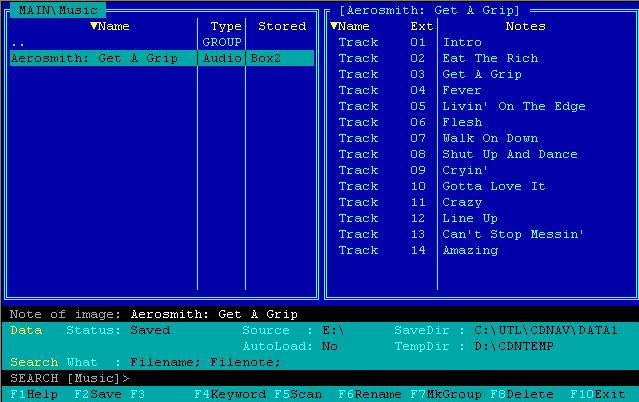Select Track 12 Line Up
Screen dimensions: 639x402
coord(482,218)
